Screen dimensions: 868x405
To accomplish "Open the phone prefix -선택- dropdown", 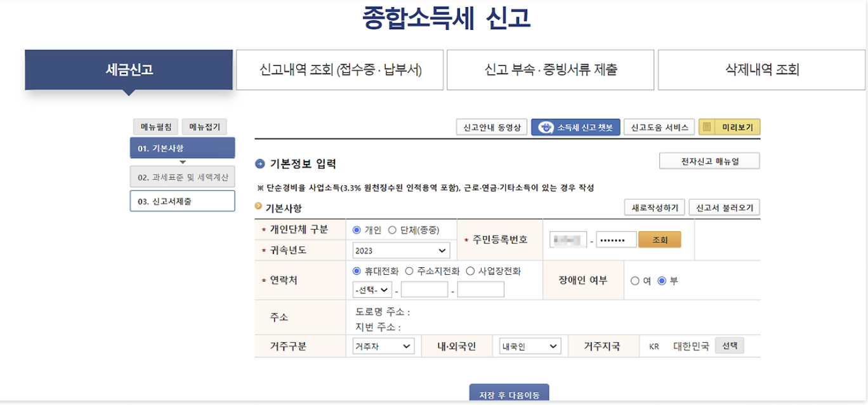I will [x=372, y=289].
